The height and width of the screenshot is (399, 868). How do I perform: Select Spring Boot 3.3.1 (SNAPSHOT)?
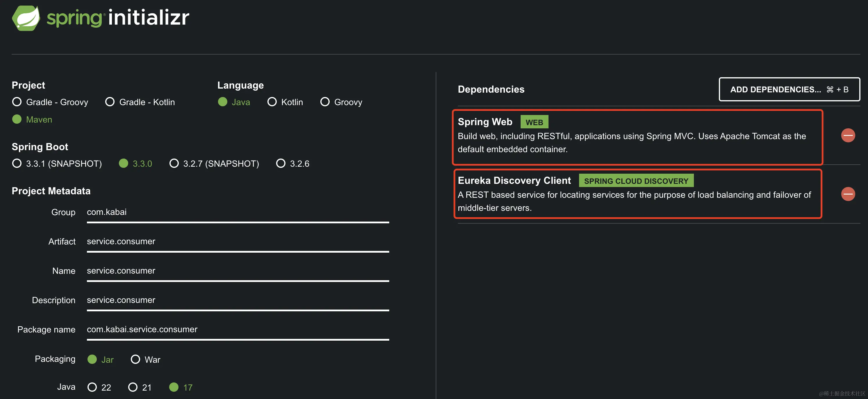click(x=17, y=163)
